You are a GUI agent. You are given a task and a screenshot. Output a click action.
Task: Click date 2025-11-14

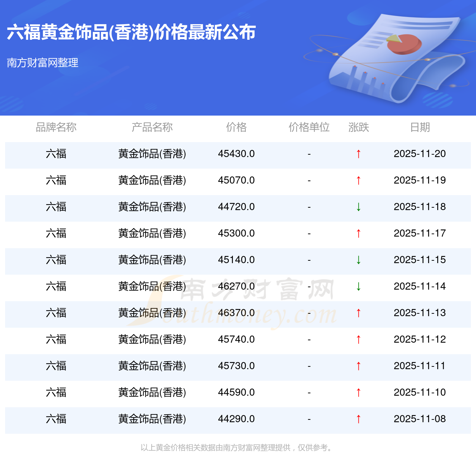420,286
